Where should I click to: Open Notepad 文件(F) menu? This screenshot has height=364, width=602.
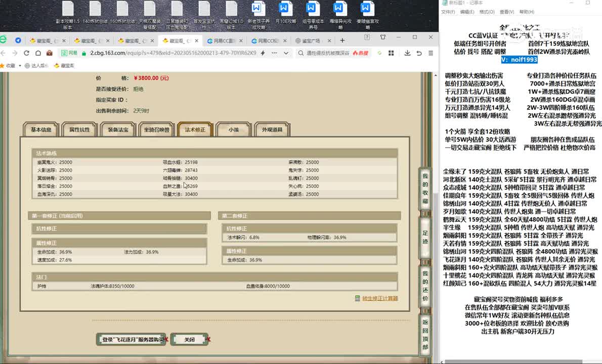[448, 12]
